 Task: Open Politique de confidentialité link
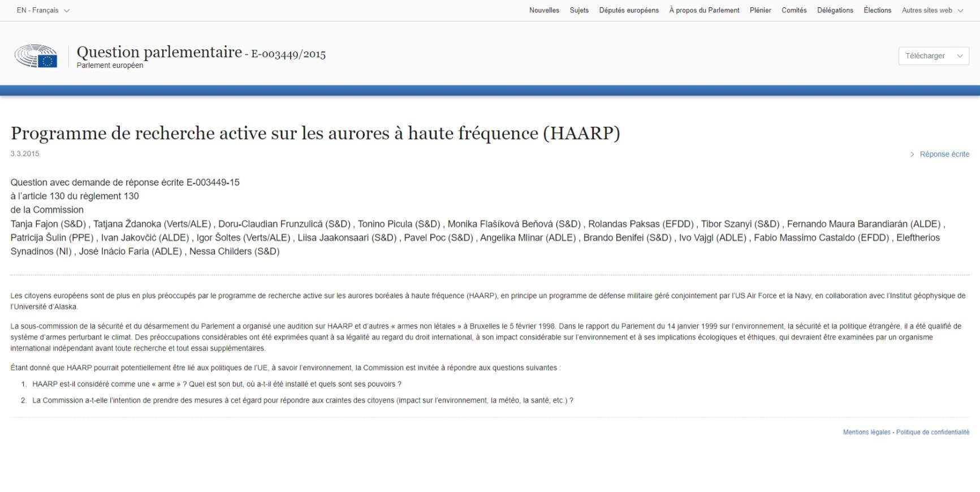click(932, 432)
